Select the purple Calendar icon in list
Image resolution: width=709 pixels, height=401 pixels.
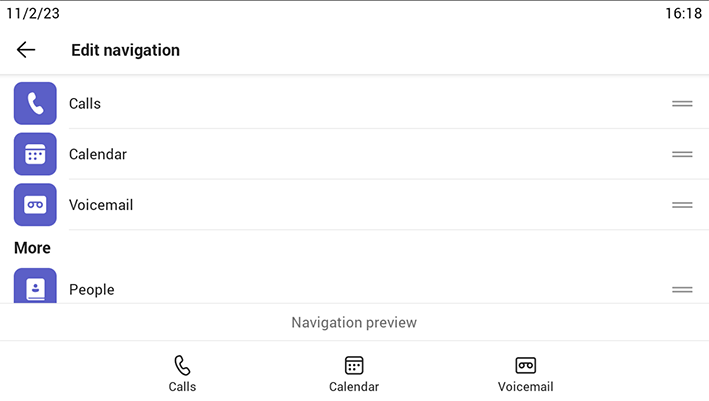[x=35, y=154]
